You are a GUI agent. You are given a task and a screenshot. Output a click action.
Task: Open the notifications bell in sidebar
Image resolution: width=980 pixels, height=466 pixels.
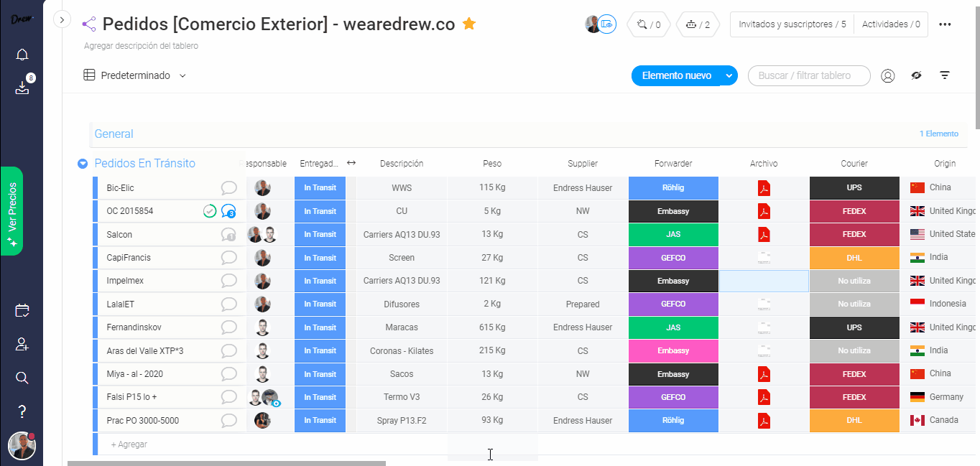pyautogui.click(x=22, y=55)
